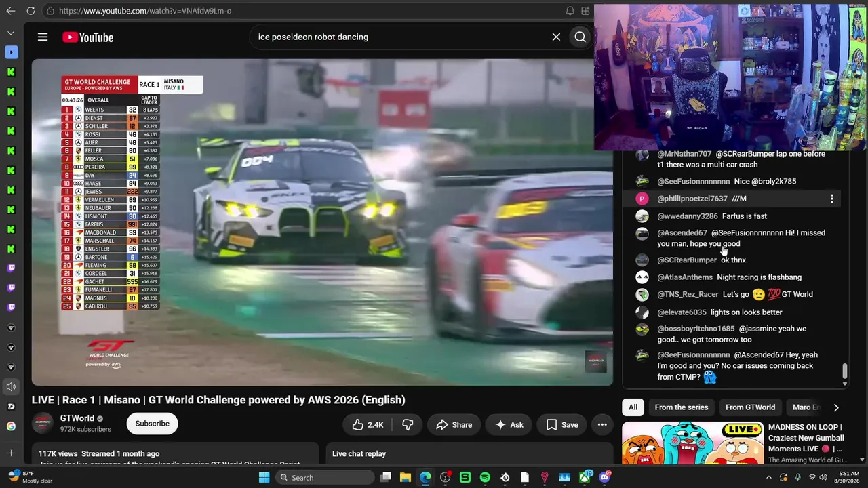Viewport: 868px width, 488px height.
Task: Open the video's three-dot more actions menu
Action: [x=602, y=425]
